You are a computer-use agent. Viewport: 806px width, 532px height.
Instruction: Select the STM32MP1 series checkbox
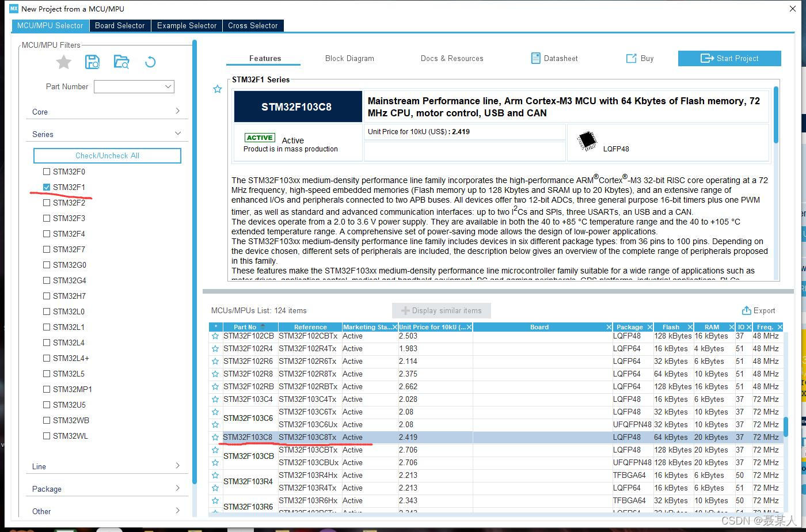point(47,389)
